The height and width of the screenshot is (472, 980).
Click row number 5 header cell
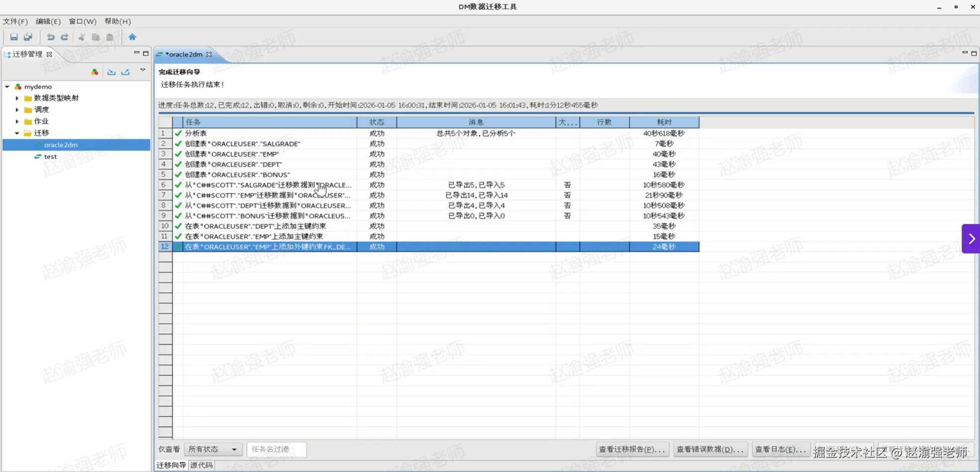pyautogui.click(x=165, y=175)
